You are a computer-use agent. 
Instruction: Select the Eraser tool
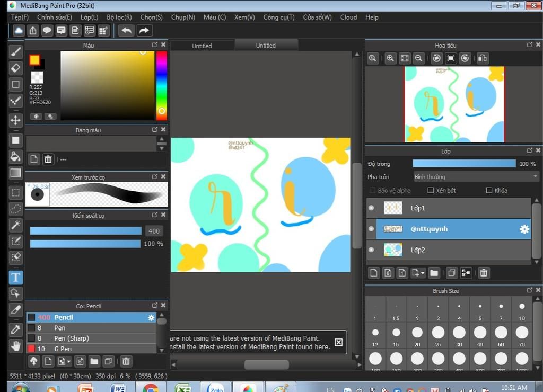pos(15,68)
